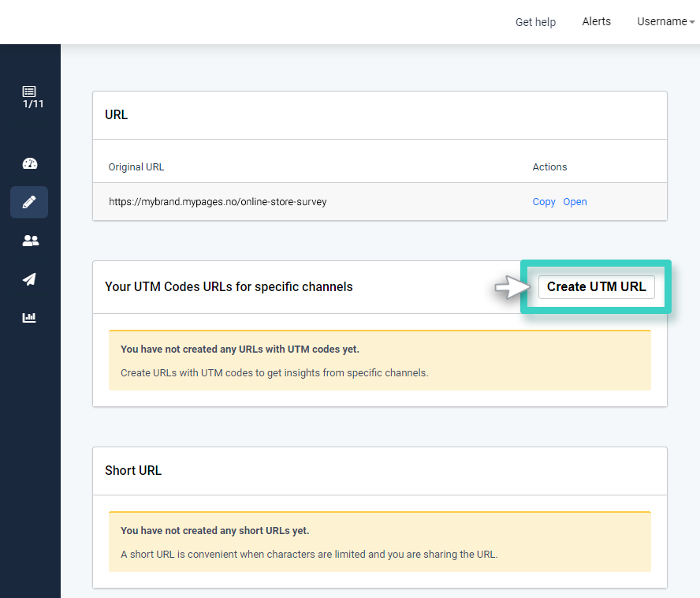
Task: Open the dashboard gauge icon in sidebar
Action: click(30, 163)
